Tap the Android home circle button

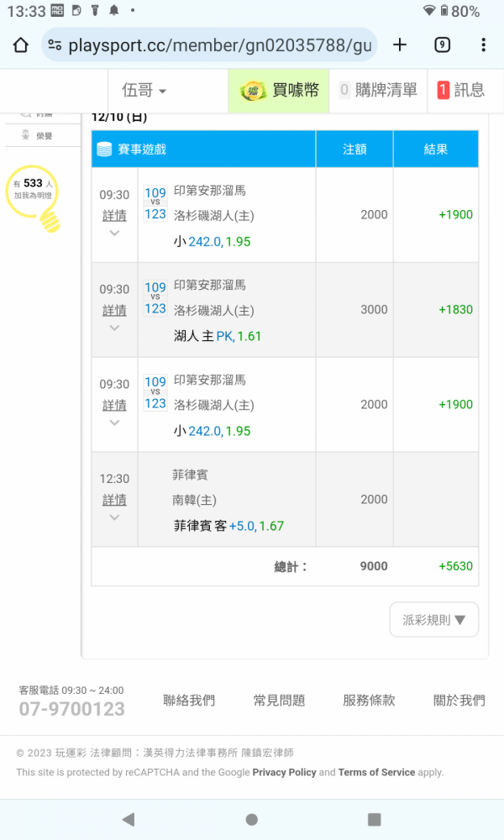251,819
